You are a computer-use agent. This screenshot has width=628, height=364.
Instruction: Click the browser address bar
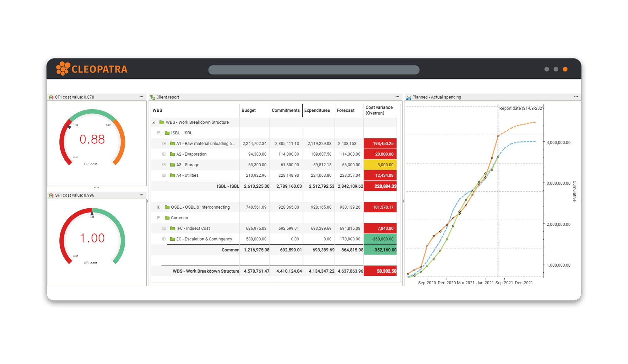click(x=314, y=69)
